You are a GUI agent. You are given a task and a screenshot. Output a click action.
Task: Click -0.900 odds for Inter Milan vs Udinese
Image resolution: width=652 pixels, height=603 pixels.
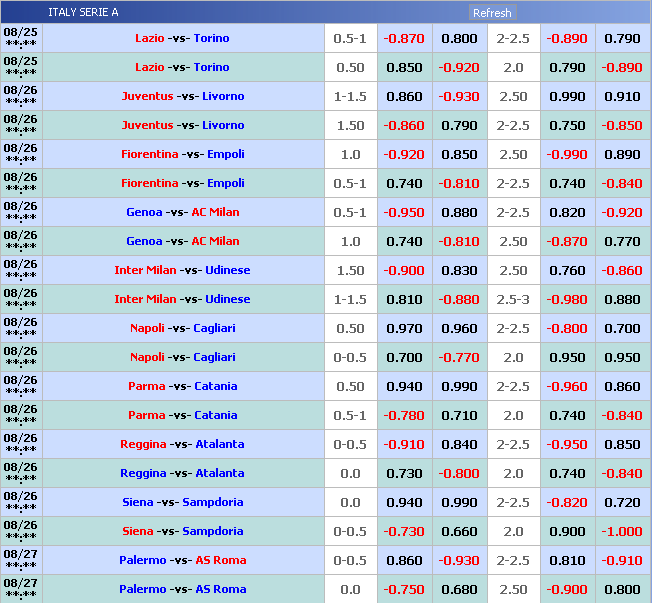pos(405,270)
